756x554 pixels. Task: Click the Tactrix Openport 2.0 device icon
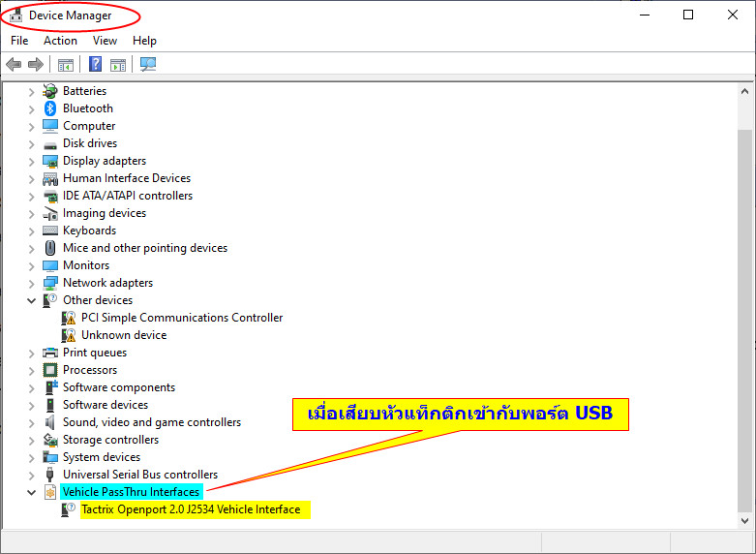click(69, 509)
